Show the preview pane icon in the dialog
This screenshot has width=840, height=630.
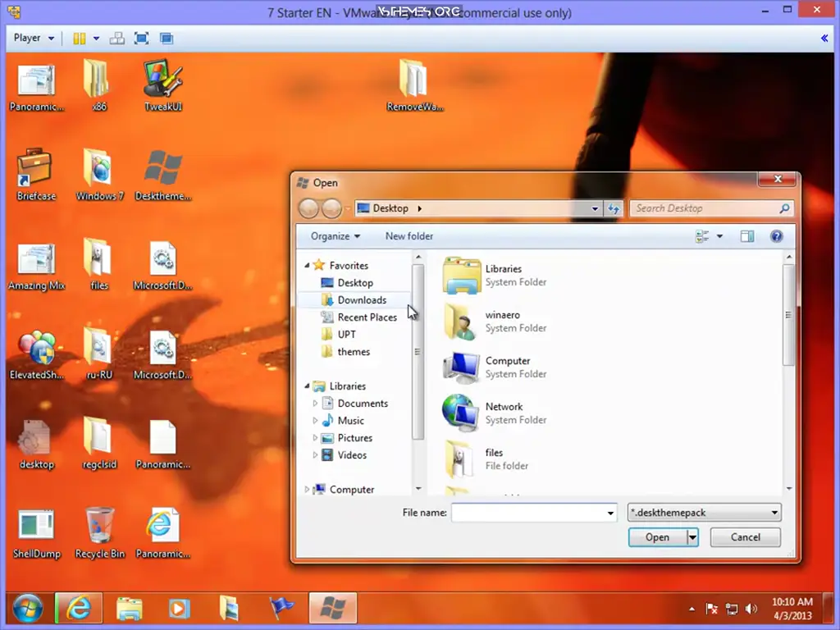(x=746, y=236)
